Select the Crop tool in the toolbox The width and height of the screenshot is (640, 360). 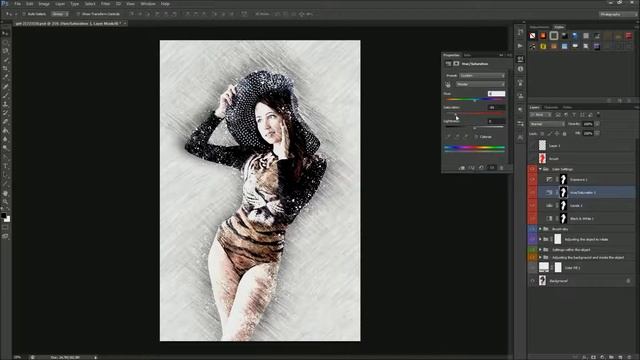click(5, 69)
